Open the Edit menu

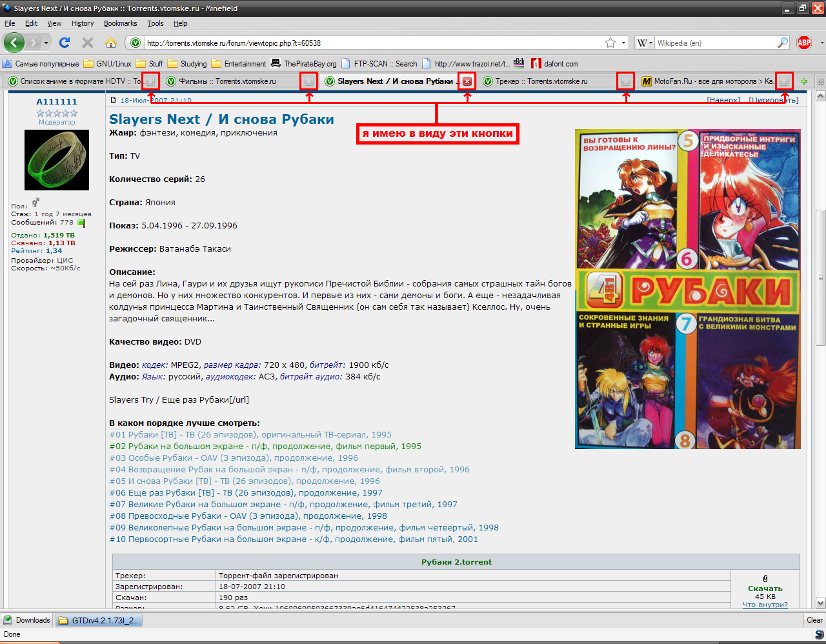point(31,23)
